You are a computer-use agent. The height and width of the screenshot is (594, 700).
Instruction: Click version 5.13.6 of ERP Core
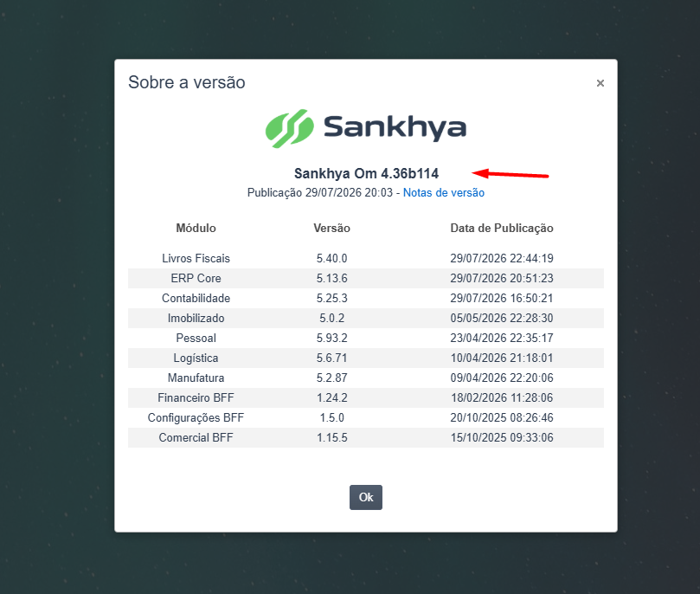click(x=331, y=278)
